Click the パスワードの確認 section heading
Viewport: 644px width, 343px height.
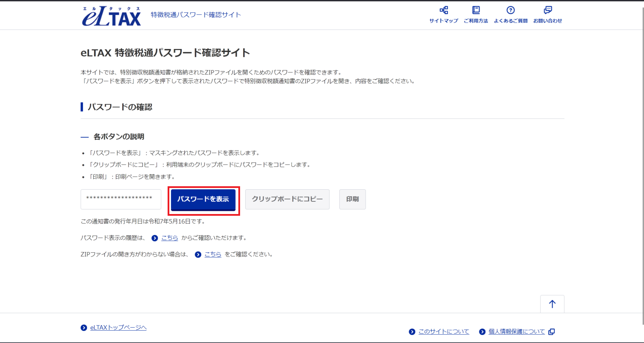pos(120,107)
